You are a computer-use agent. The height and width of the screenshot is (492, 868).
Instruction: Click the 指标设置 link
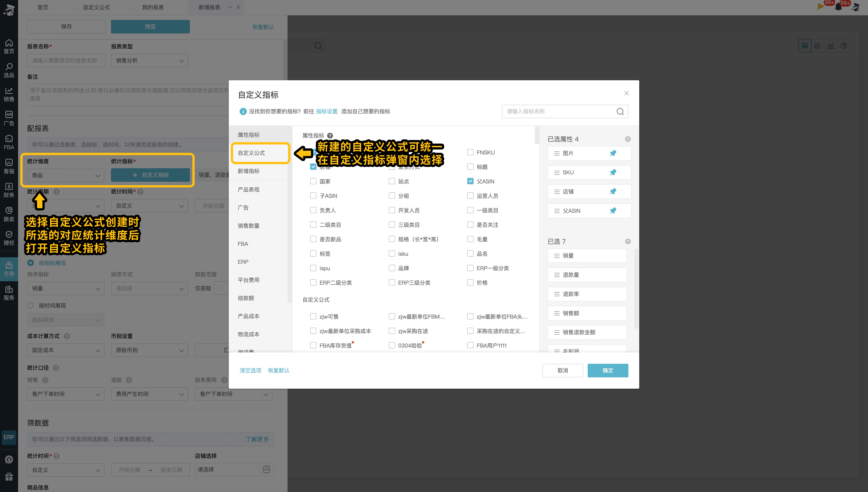[327, 111]
